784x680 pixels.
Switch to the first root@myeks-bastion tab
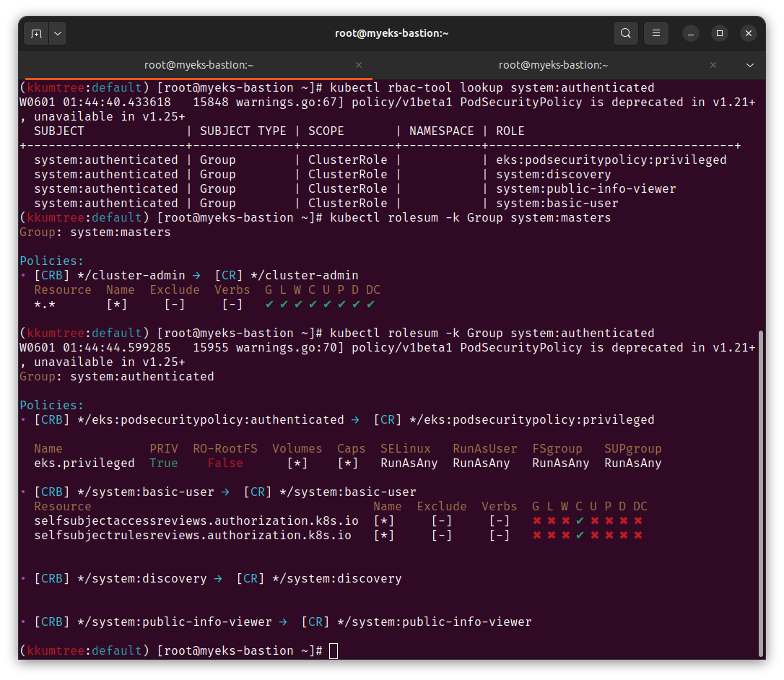coord(199,65)
